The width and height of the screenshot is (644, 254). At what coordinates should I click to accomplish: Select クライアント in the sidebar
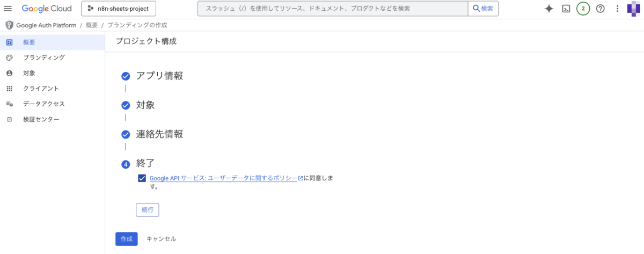[x=53, y=89]
